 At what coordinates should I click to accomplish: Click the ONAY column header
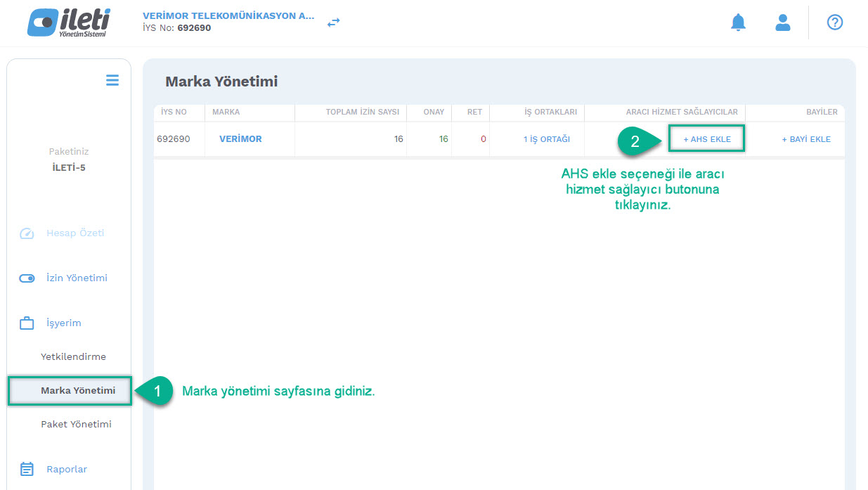[x=434, y=112]
